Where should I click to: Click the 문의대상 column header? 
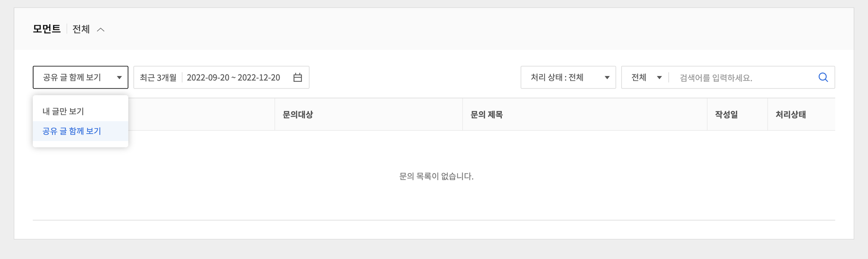pyautogui.click(x=298, y=115)
